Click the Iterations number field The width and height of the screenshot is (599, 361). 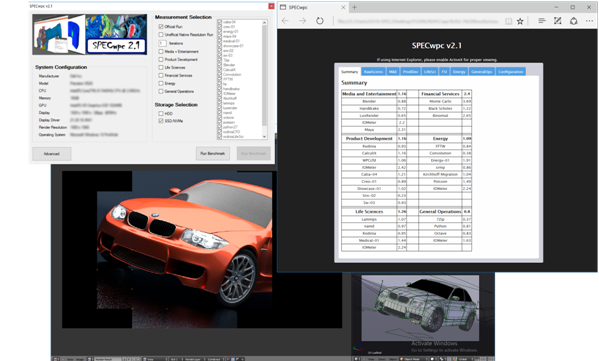tap(162, 43)
